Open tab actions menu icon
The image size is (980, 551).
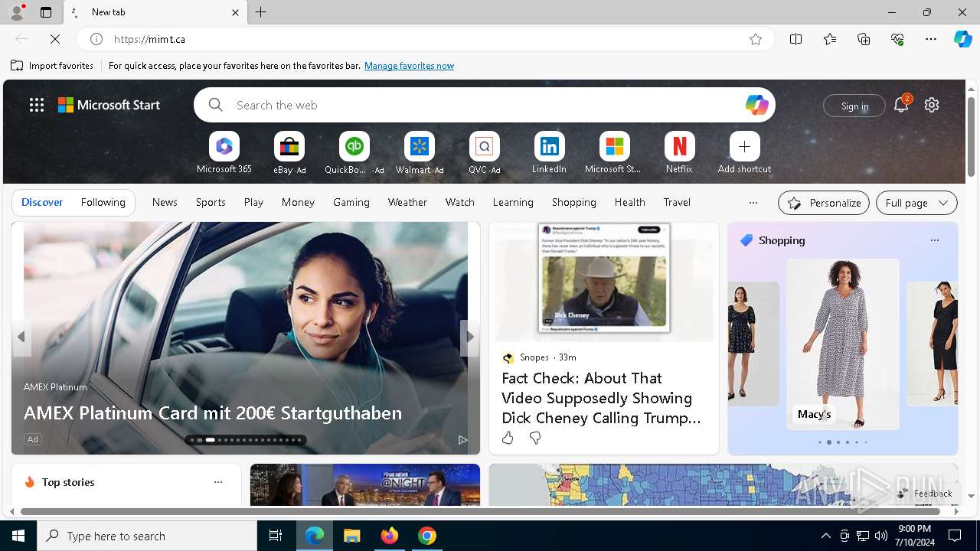46,12
